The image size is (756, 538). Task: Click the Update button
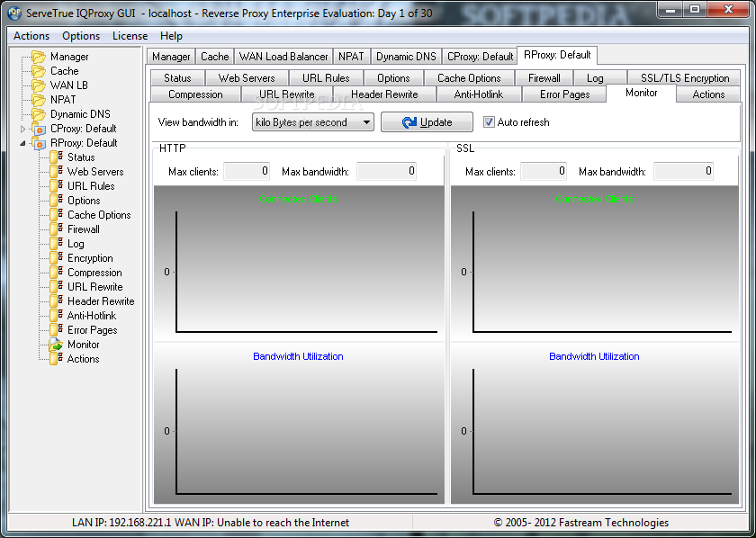pyautogui.click(x=427, y=122)
